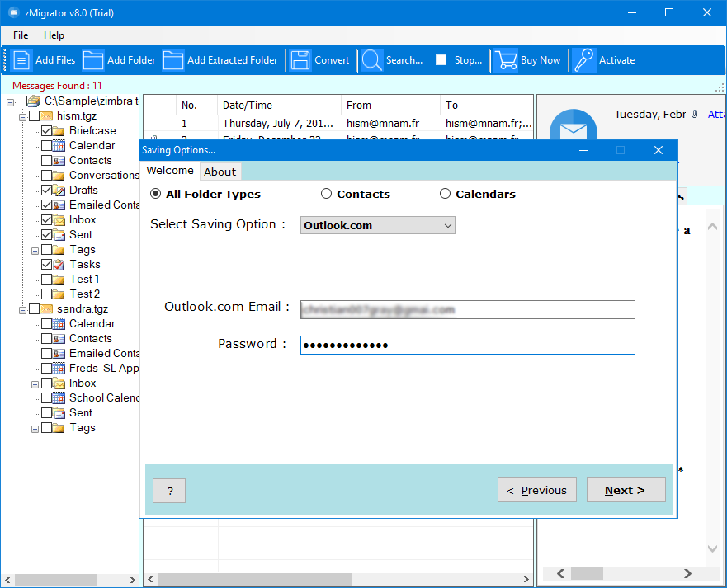The height and width of the screenshot is (588, 727).
Task: Click the ? help button
Action: pos(169,491)
